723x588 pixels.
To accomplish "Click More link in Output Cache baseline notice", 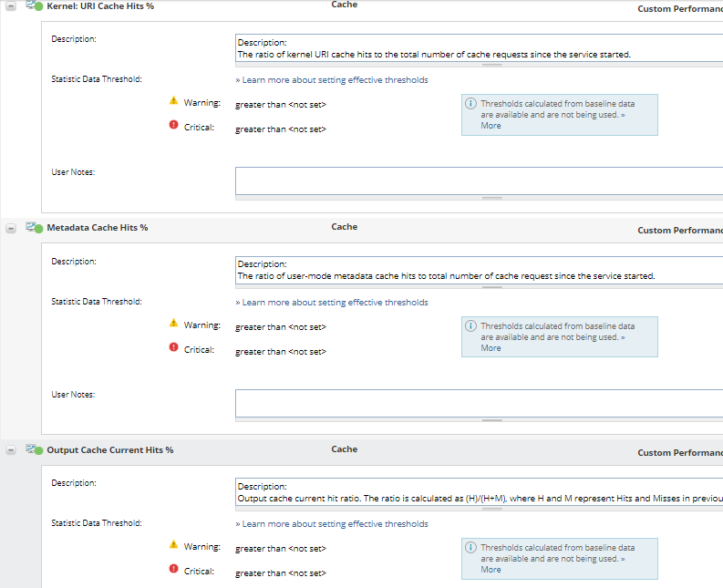I will coord(491,570).
